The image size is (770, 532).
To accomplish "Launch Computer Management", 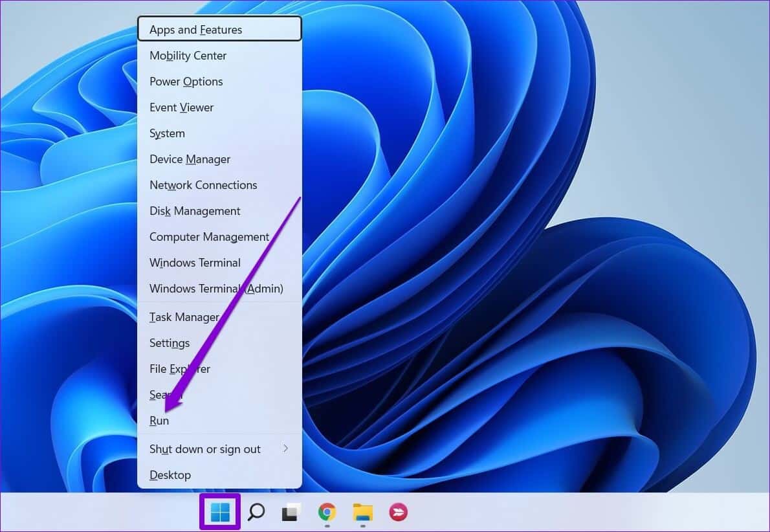I will [209, 237].
